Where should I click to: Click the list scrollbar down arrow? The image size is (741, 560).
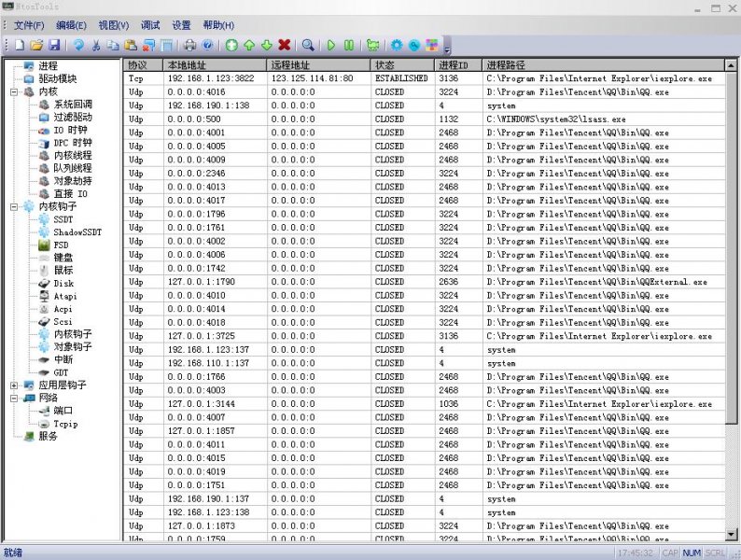pyautogui.click(x=731, y=535)
